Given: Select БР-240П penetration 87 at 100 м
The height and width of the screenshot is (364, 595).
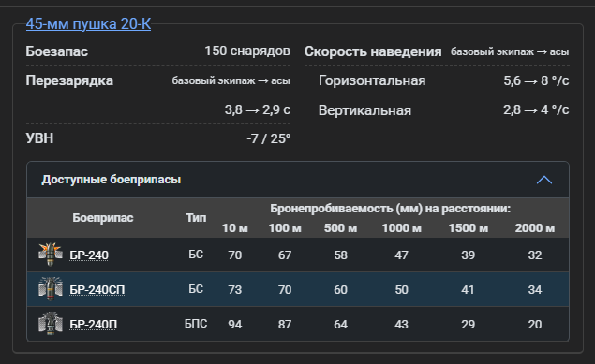Looking at the screenshot, I should pyautogui.click(x=285, y=324).
